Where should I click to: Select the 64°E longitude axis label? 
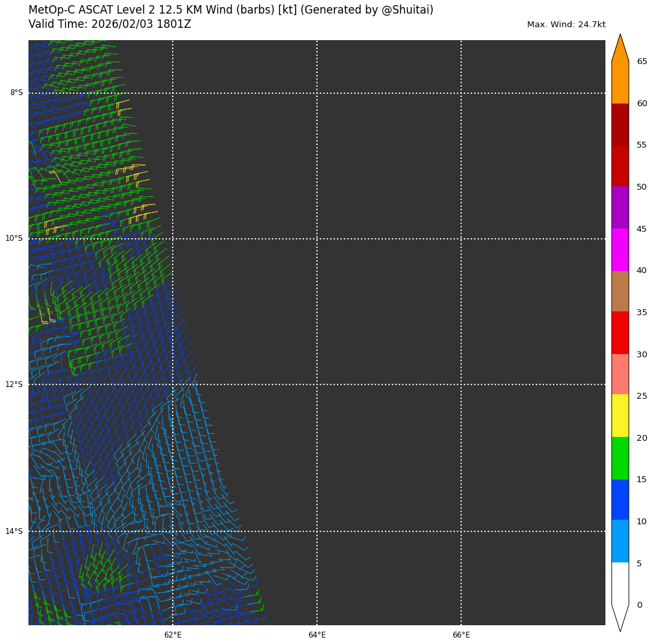point(317,635)
